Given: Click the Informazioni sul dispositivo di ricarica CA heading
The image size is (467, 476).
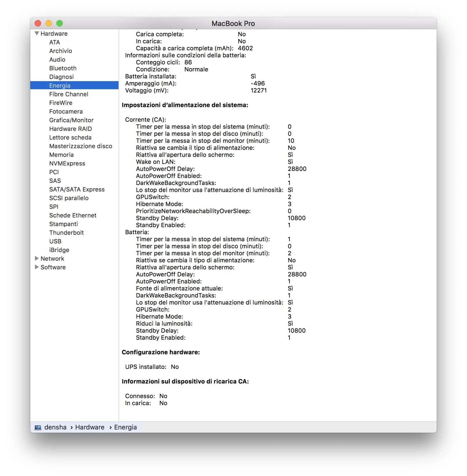Looking at the screenshot, I should pyautogui.click(x=185, y=382).
